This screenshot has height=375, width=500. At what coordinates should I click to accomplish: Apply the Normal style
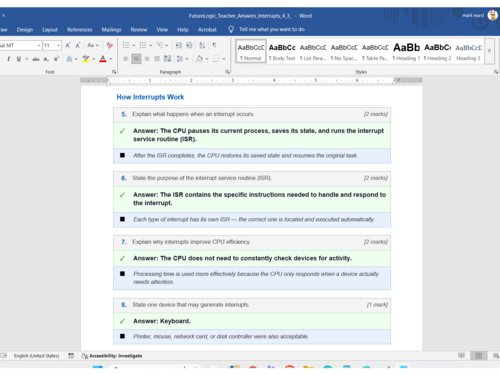coord(251,51)
